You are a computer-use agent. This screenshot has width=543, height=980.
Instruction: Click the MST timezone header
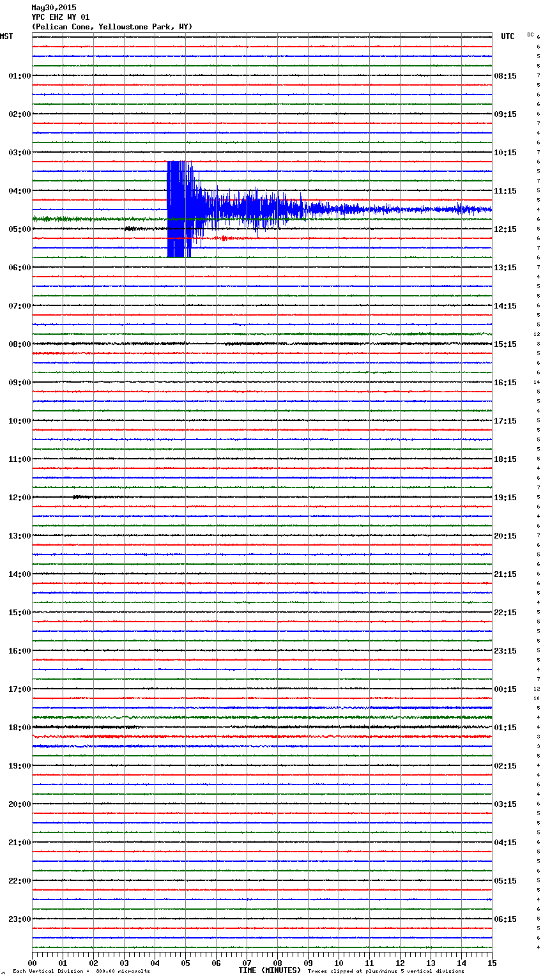pyautogui.click(x=6, y=36)
